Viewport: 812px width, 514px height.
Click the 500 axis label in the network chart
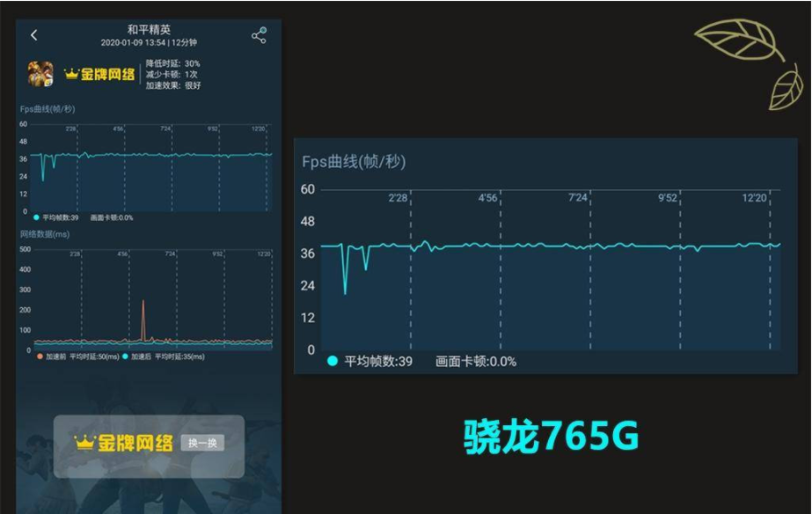click(x=25, y=249)
